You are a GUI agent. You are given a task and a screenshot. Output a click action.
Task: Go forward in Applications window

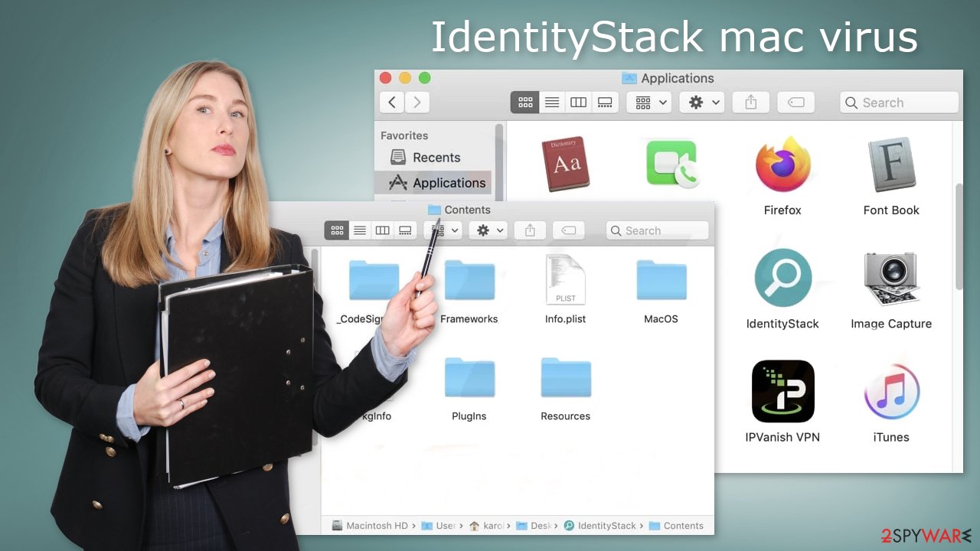click(x=417, y=102)
